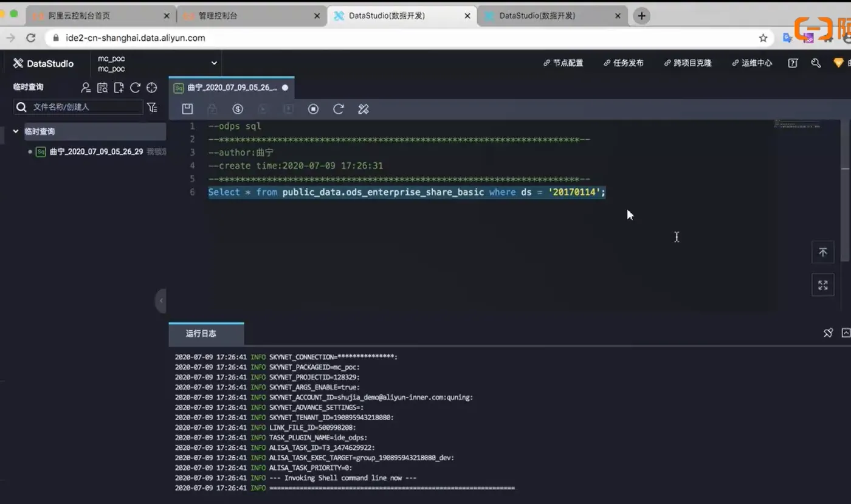Bookmark this page with the star

coord(763,38)
